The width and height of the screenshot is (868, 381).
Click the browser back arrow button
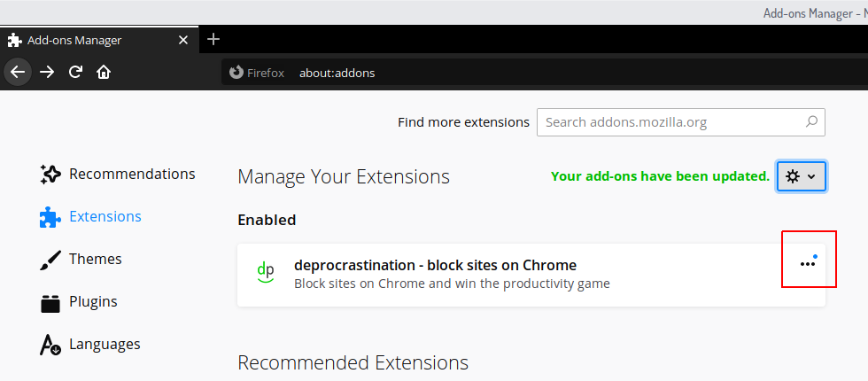tap(18, 72)
